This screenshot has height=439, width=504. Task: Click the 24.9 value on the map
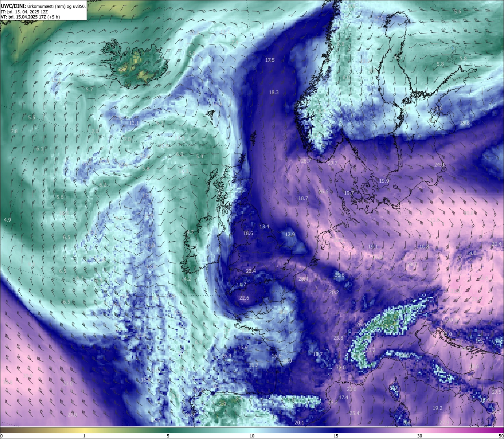439,165
